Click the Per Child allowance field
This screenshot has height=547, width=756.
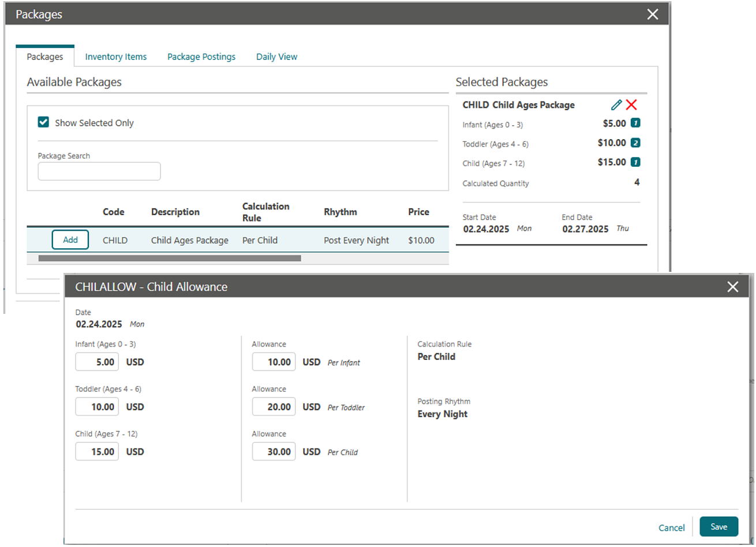pos(274,451)
